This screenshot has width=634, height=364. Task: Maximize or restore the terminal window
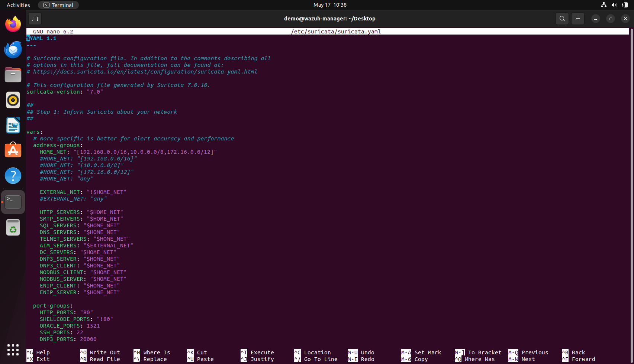611,19
